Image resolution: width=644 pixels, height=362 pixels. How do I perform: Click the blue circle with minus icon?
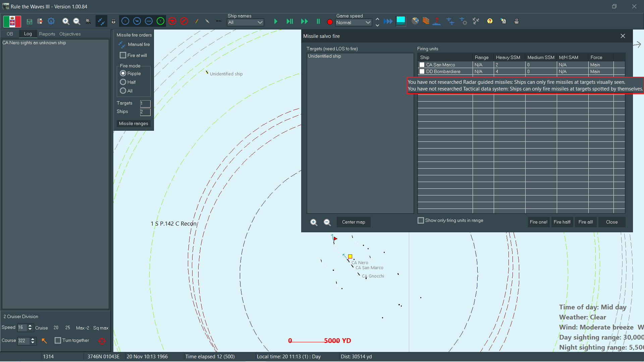[x=149, y=21]
